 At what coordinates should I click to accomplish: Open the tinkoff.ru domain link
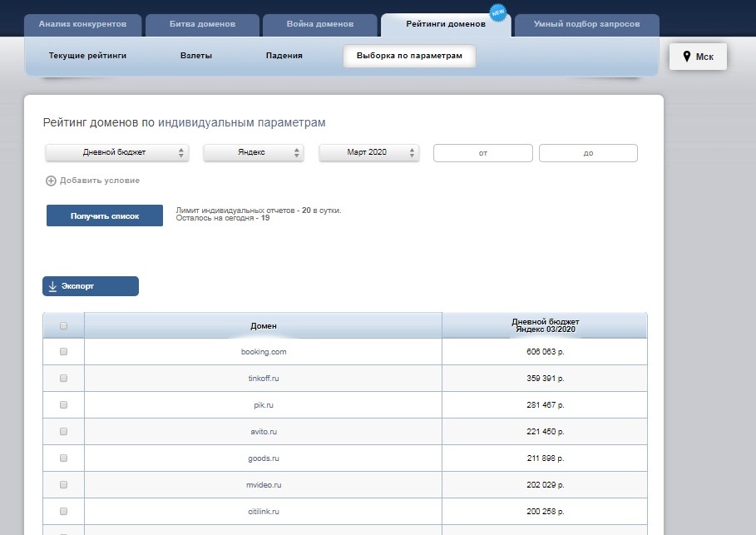point(264,379)
